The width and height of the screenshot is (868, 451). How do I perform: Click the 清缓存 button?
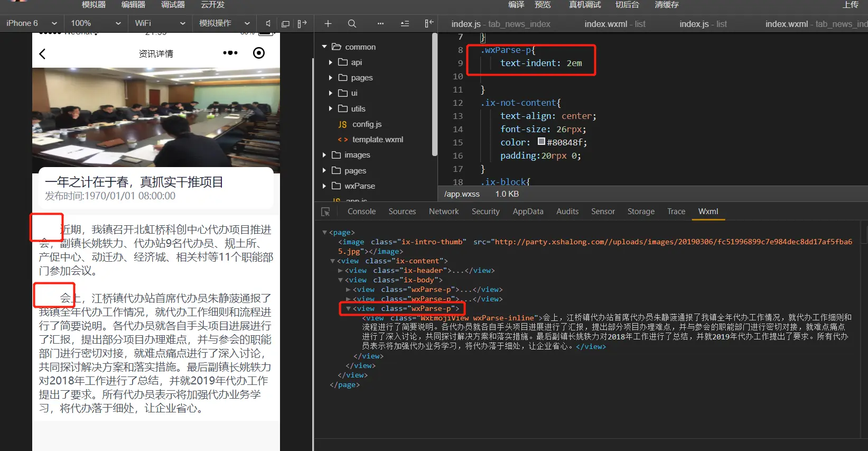pyautogui.click(x=667, y=5)
